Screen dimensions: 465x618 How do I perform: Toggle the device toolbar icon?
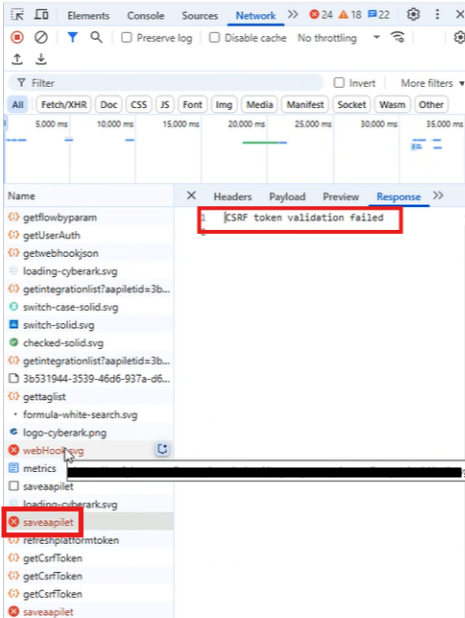click(x=41, y=15)
